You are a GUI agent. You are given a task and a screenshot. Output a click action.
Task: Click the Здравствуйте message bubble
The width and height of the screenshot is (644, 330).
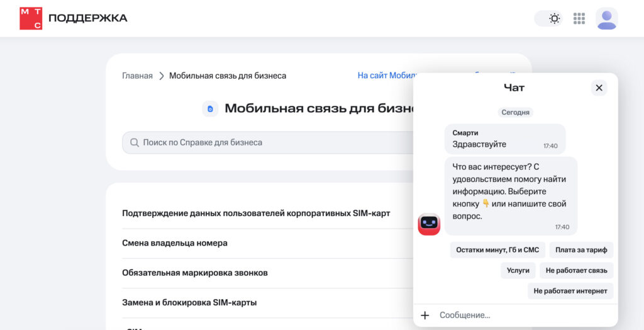(505, 139)
